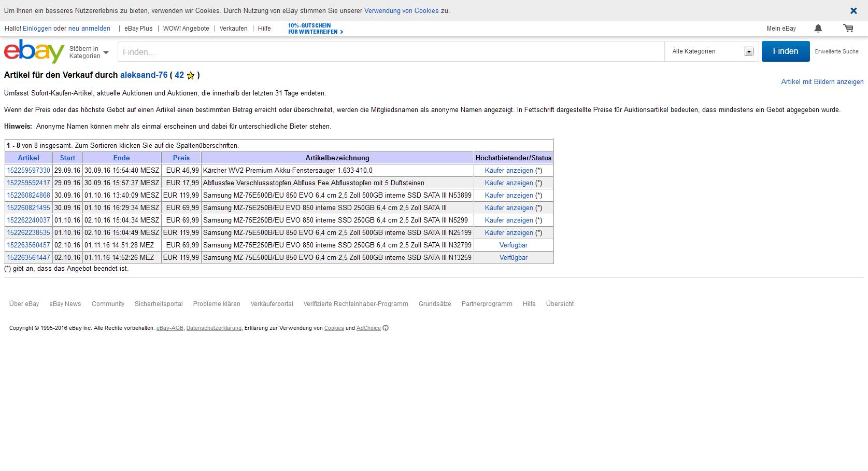Open item number 152262240037
This screenshot has width=868, height=471.
pyautogui.click(x=29, y=220)
